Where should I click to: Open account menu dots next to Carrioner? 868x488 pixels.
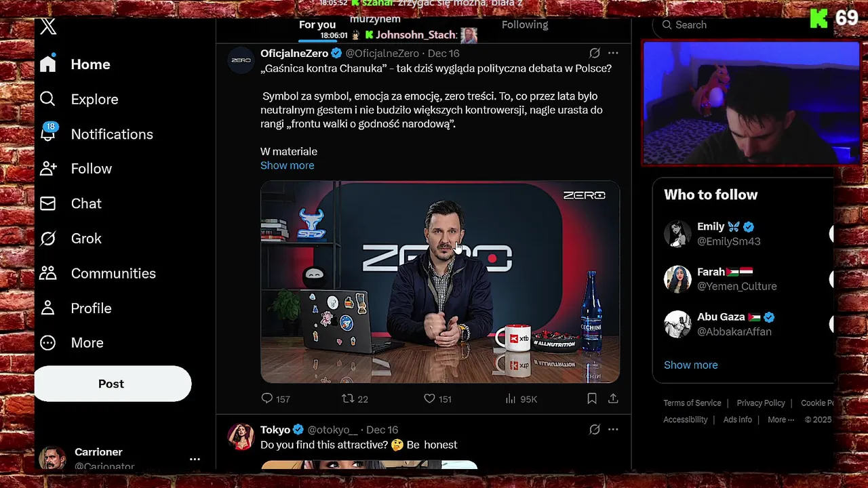tap(195, 459)
